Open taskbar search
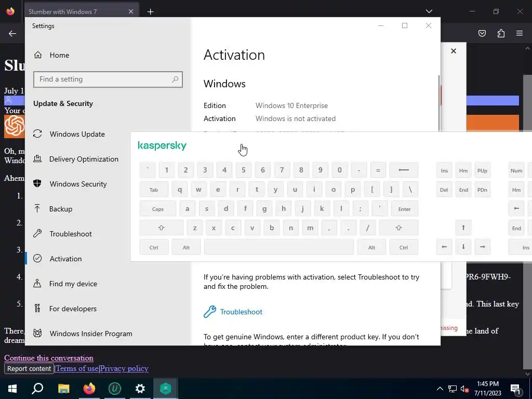The width and height of the screenshot is (532, 399). (37, 389)
